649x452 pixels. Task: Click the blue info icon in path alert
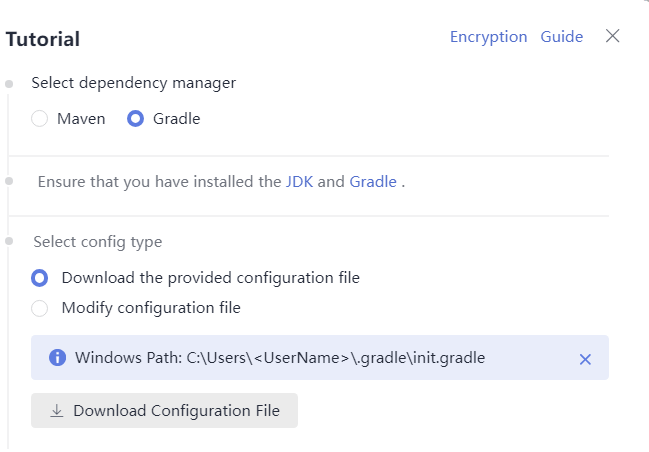(58, 358)
